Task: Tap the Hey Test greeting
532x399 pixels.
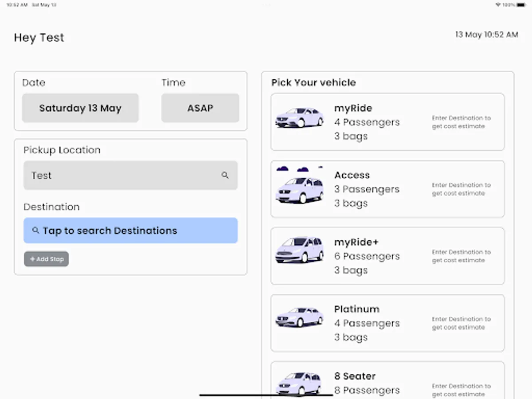Action: click(x=39, y=38)
